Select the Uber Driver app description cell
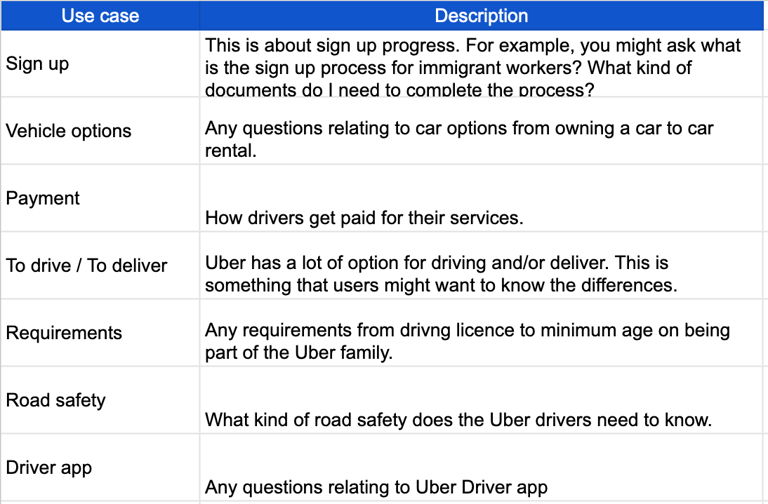This screenshot has width=768, height=504. (481, 468)
